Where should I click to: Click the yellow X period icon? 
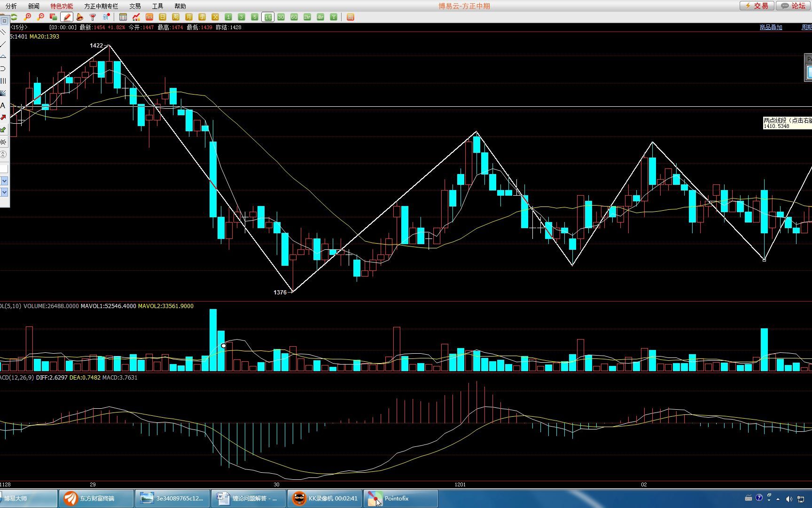tap(215, 17)
